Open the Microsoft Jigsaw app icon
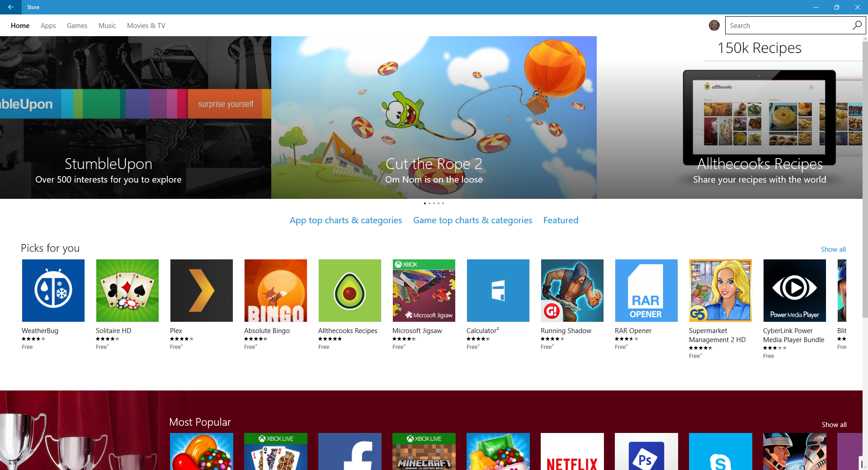Screen dimensions: 868x470 (424, 291)
